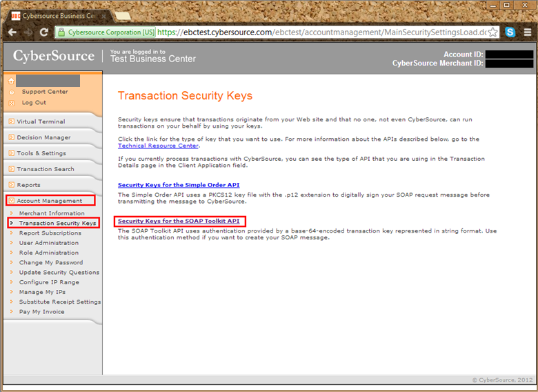This screenshot has width=538, height=392.
Task: Open Update Security Questions page
Action: (59, 272)
